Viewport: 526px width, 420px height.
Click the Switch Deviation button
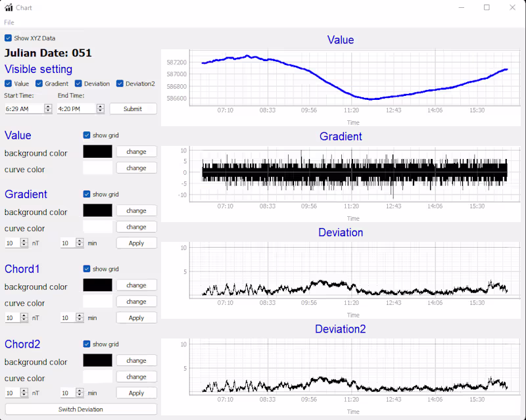(x=81, y=409)
